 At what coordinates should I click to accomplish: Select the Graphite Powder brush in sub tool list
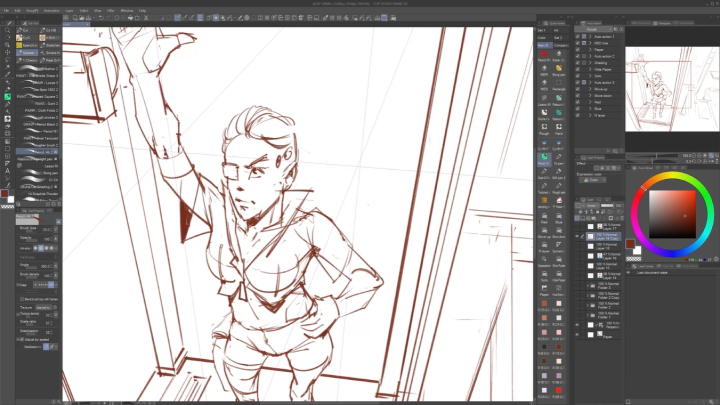point(38,194)
